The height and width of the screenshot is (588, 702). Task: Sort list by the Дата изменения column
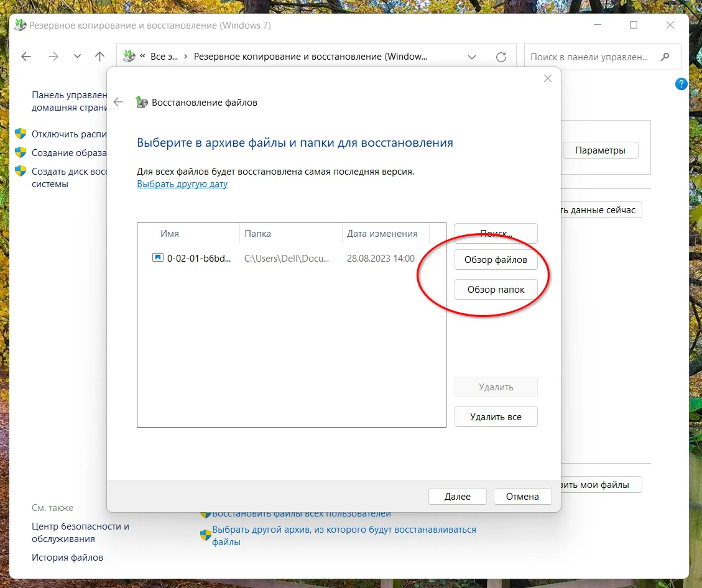(x=382, y=234)
